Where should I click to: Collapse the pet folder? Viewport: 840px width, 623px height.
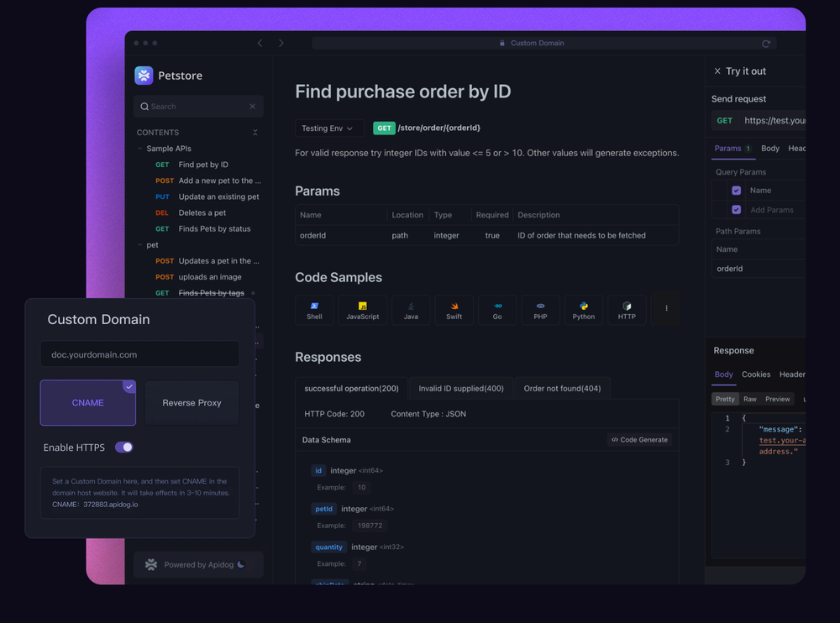[x=140, y=245]
